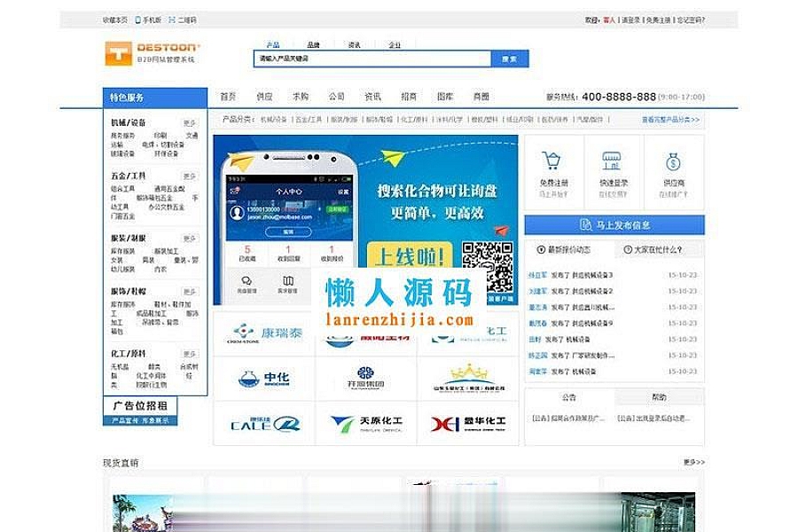Click the 请登录 login link
The height and width of the screenshot is (532, 798).
(x=630, y=20)
